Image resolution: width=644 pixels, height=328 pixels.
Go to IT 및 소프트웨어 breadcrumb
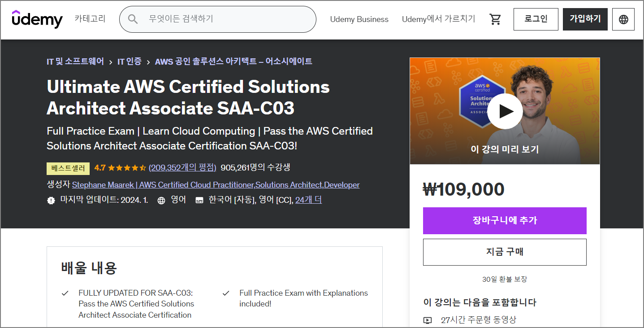coord(75,61)
